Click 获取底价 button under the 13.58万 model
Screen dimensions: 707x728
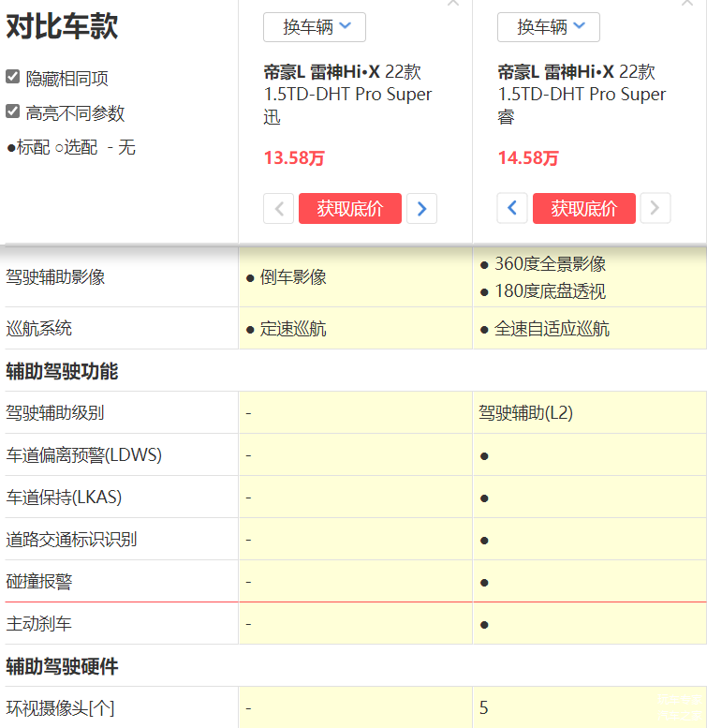[x=350, y=208]
